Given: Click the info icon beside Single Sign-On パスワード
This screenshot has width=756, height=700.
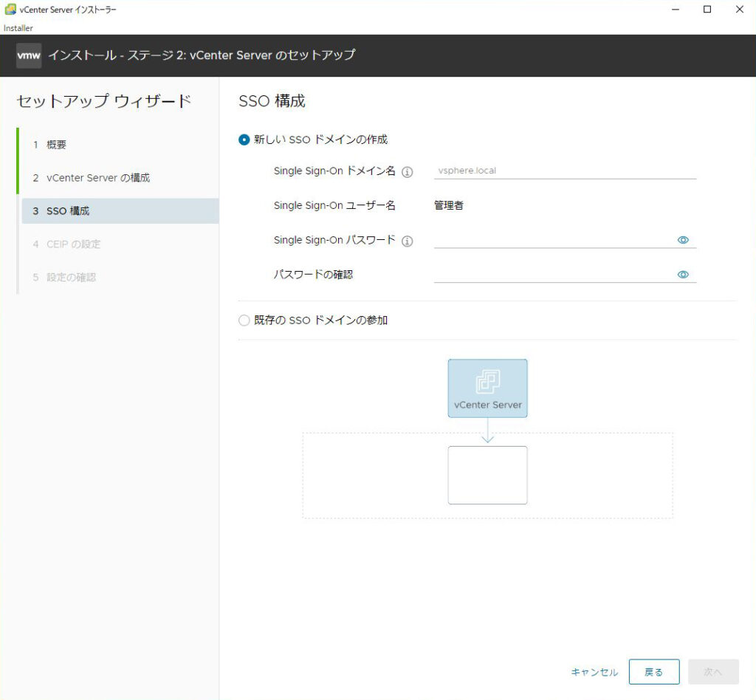Looking at the screenshot, I should [x=407, y=241].
